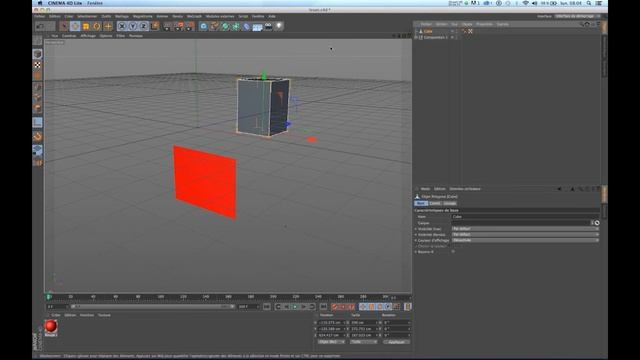
Task: Select the red material swatch
Action: tap(51, 326)
